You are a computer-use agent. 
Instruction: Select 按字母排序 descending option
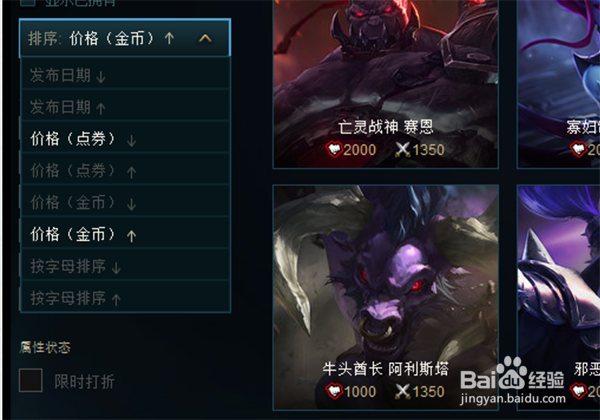point(126,265)
